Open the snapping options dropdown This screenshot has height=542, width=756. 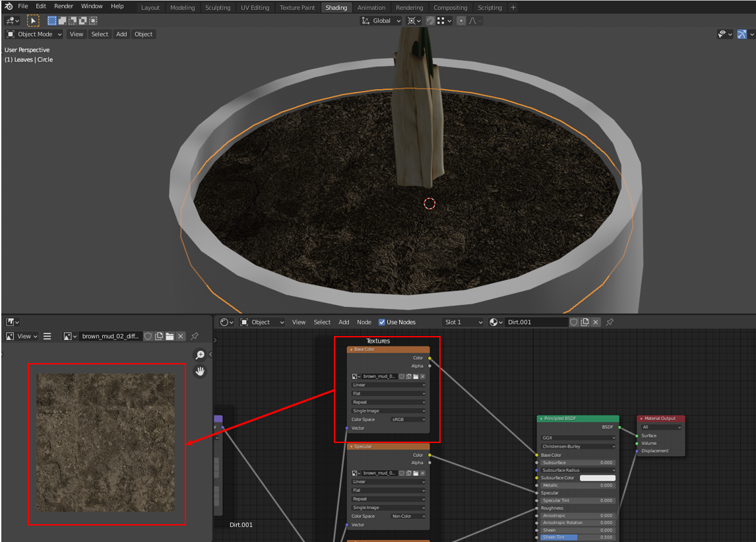[x=444, y=20]
